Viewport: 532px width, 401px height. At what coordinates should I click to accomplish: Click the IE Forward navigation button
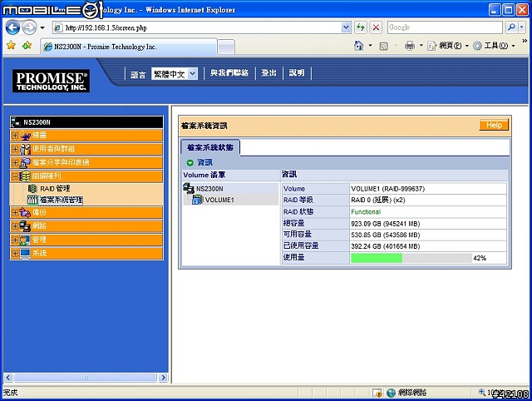pyautogui.click(x=29, y=27)
